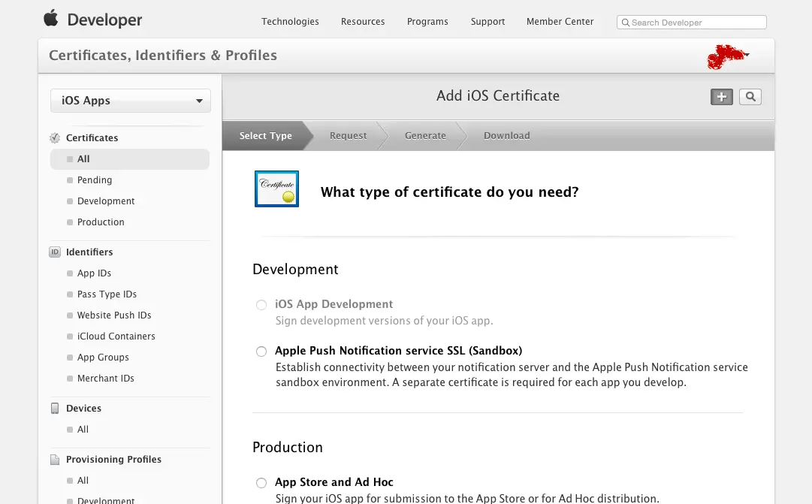Click the Generate step tab
Image resolution: width=812 pixels, height=504 pixels.
click(425, 136)
